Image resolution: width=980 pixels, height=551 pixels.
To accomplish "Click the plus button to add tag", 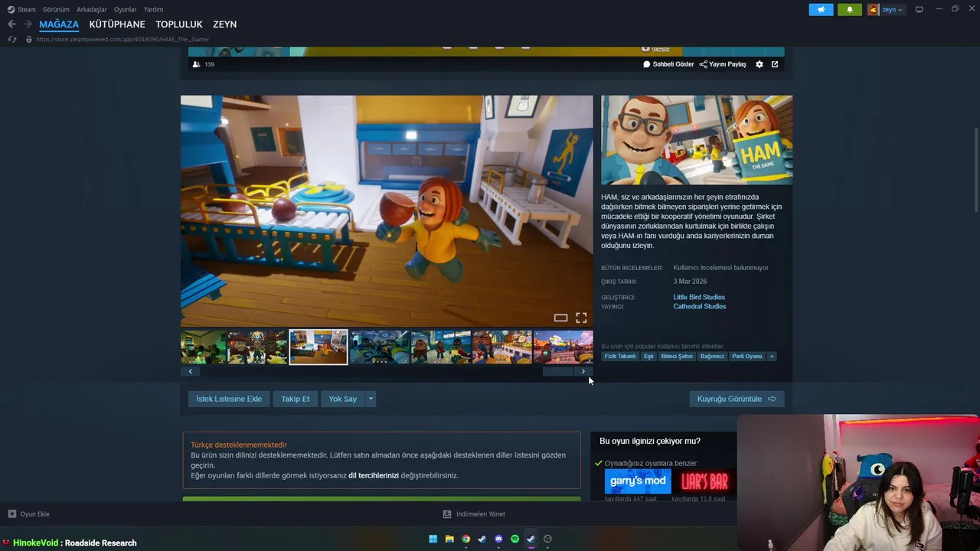I will (x=772, y=356).
